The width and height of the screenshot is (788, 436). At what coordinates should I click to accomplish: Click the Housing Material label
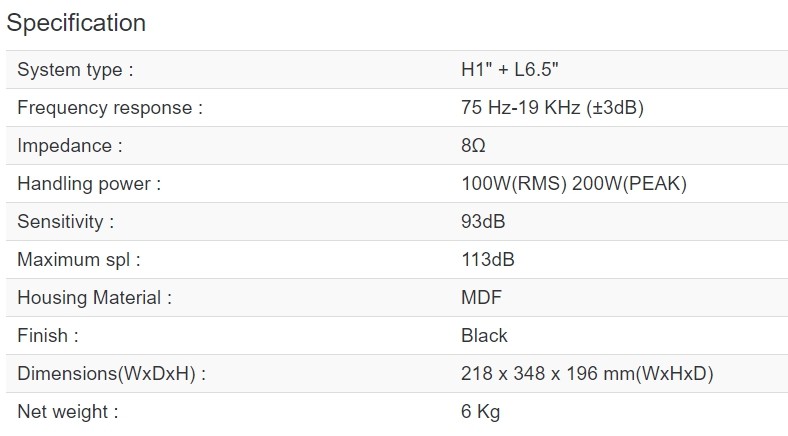click(x=95, y=298)
